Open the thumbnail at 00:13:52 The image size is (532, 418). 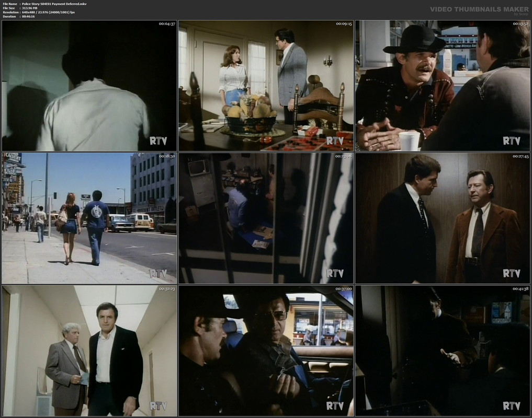tap(443, 86)
